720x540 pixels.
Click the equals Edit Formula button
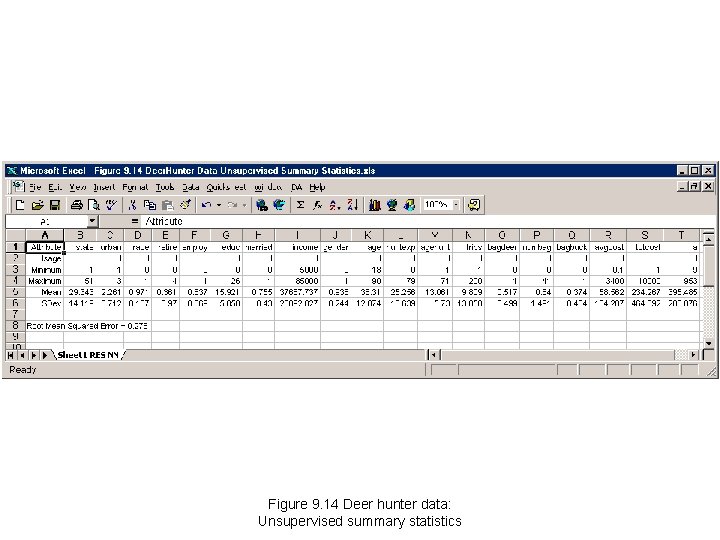[134, 221]
